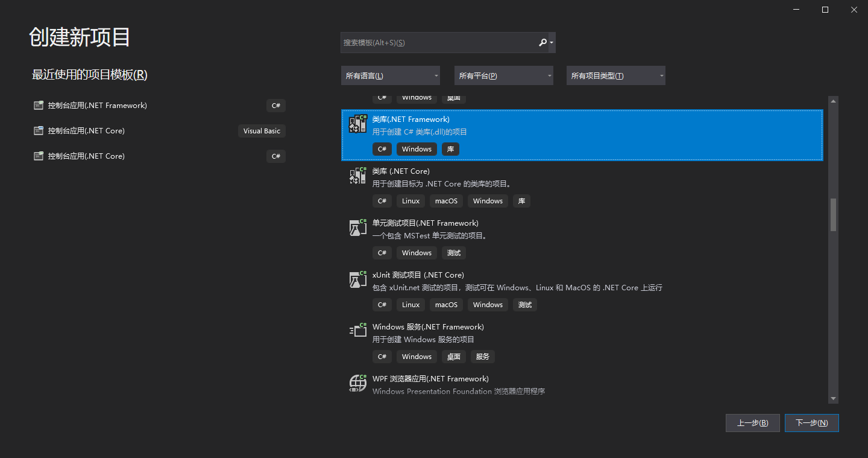Click description 一个包含 MSTest 单元测试的项目

click(430, 236)
